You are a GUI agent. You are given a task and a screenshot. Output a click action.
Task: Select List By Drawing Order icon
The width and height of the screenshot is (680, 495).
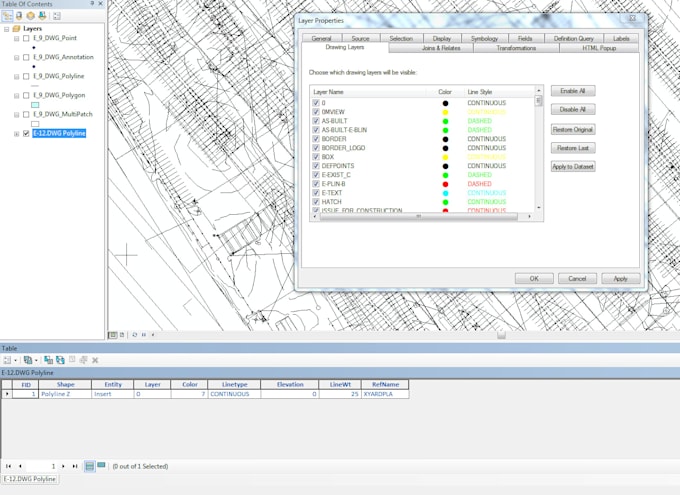(7, 16)
